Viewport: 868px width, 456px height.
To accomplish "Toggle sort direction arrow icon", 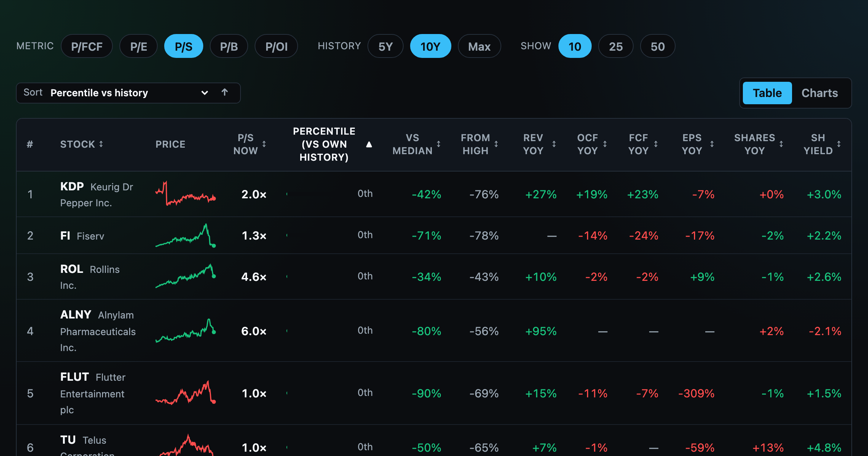I will click(225, 93).
